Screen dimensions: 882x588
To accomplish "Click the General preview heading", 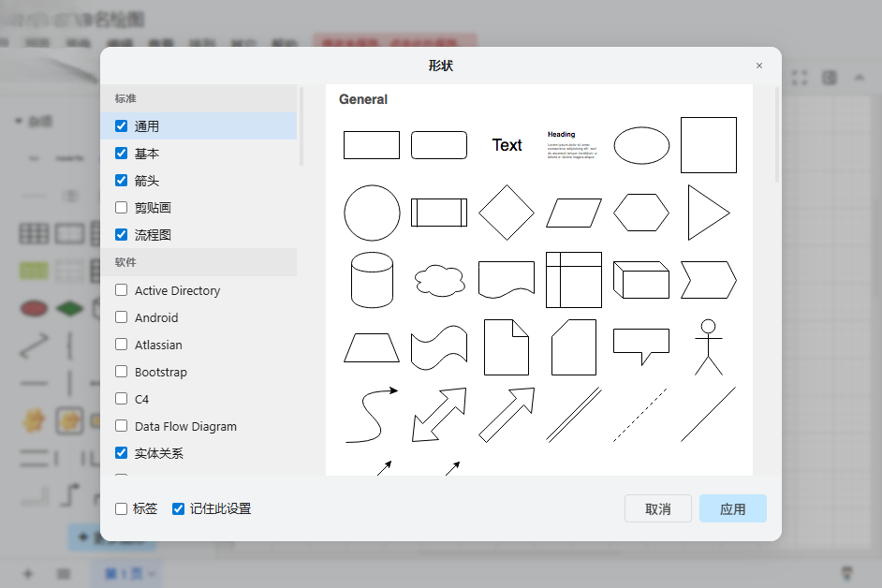I will tap(362, 99).
